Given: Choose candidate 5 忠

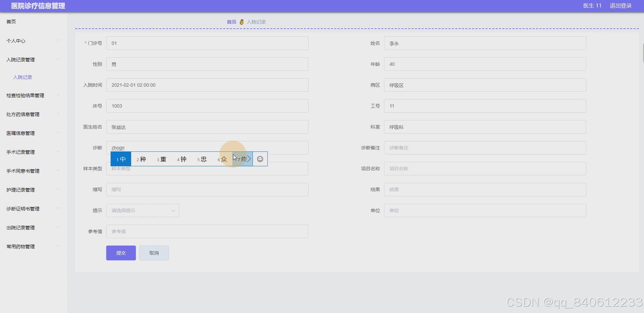Looking at the screenshot, I should pyautogui.click(x=202, y=159).
